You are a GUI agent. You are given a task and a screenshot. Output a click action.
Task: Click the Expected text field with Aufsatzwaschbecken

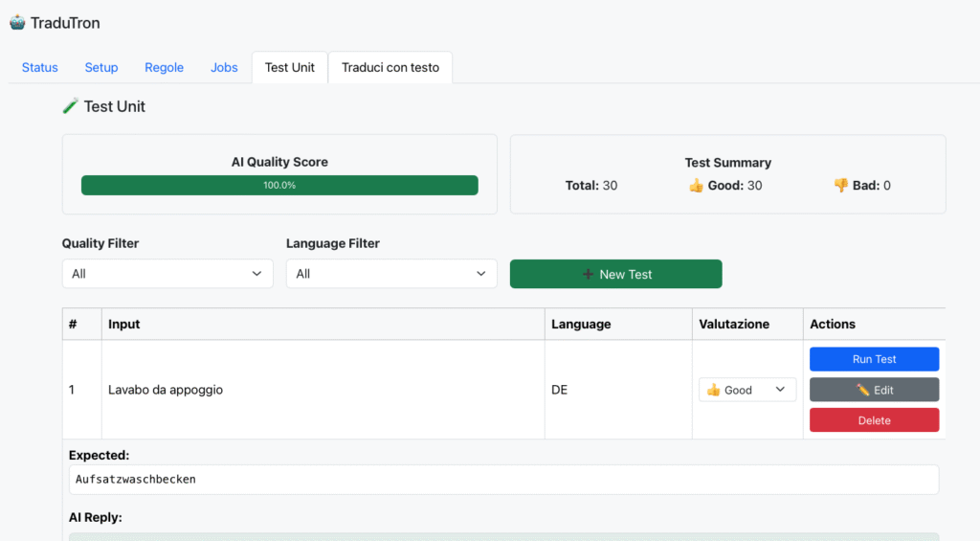click(x=503, y=479)
